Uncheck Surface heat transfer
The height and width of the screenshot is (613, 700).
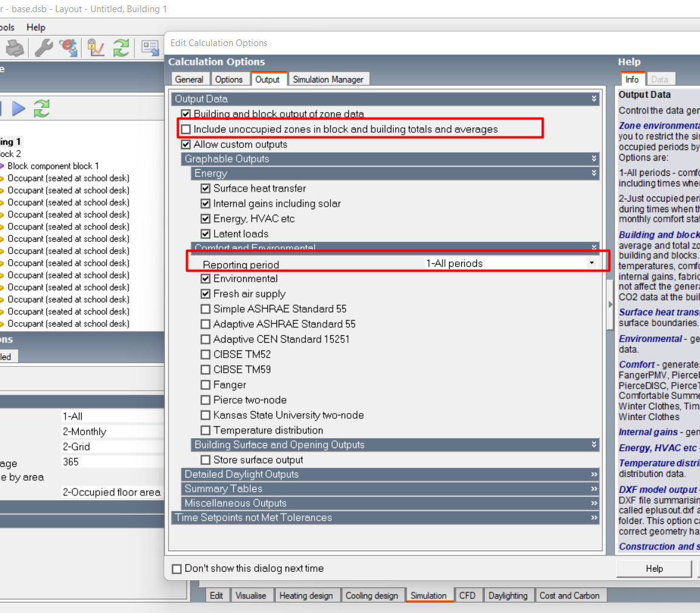[205, 189]
